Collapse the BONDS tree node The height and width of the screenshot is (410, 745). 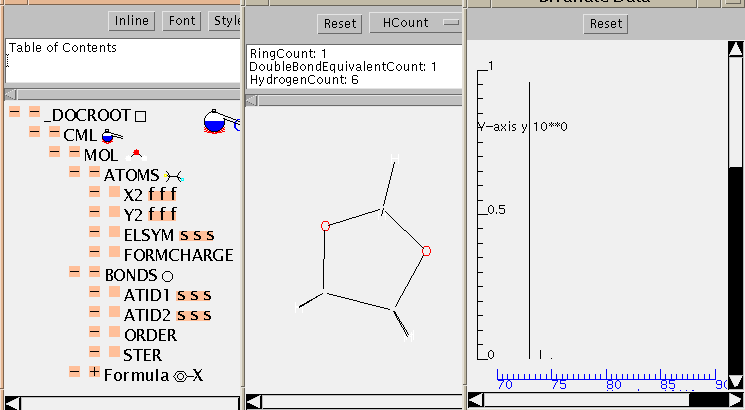tap(95, 273)
